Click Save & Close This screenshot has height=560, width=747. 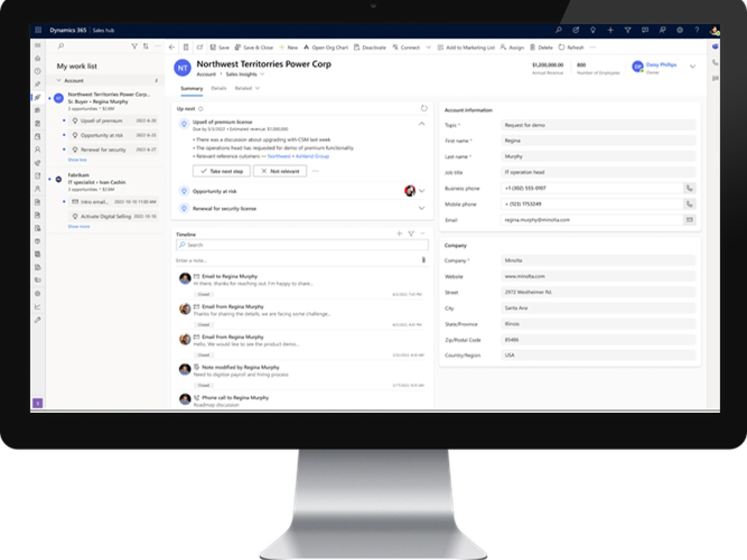(254, 47)
